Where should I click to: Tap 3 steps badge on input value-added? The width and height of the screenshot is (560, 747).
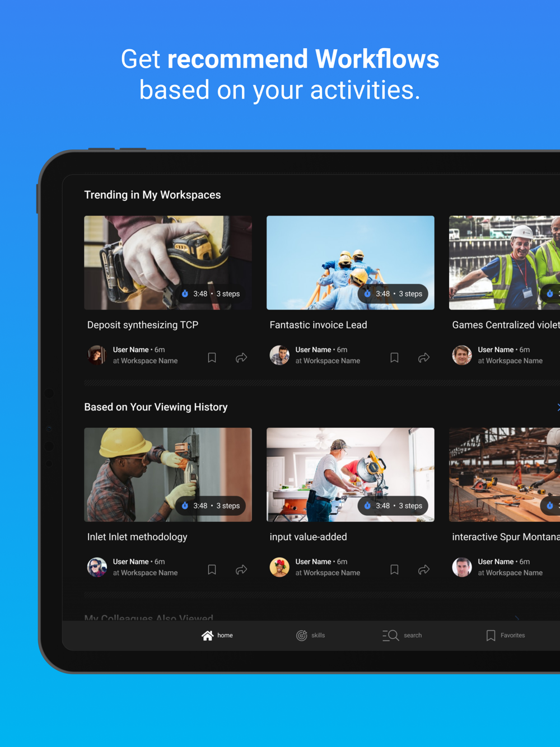pyautogui.click(x=410, y=506)
